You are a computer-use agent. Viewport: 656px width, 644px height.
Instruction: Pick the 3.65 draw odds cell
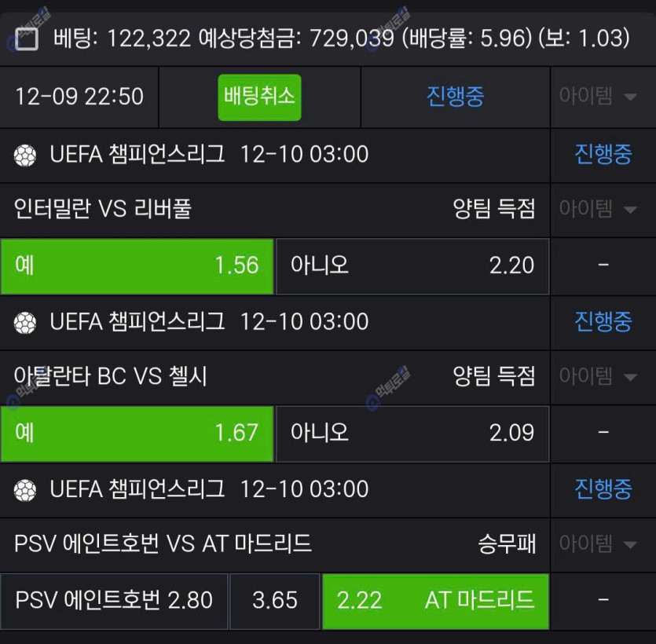tap(275, 601)
